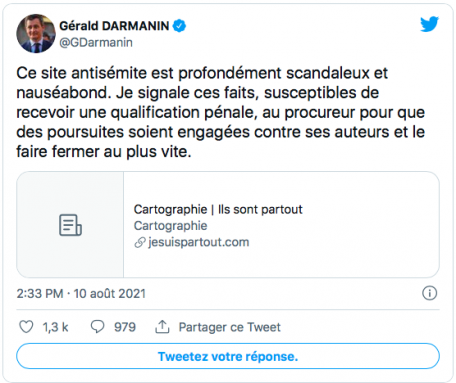Like the tweet with heart icon

point(26,327)
